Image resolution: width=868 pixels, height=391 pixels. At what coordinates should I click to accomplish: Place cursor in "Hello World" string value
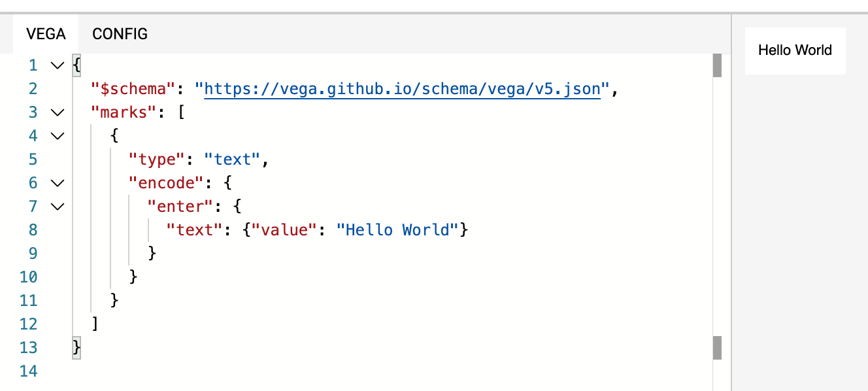tap(397, 230)
